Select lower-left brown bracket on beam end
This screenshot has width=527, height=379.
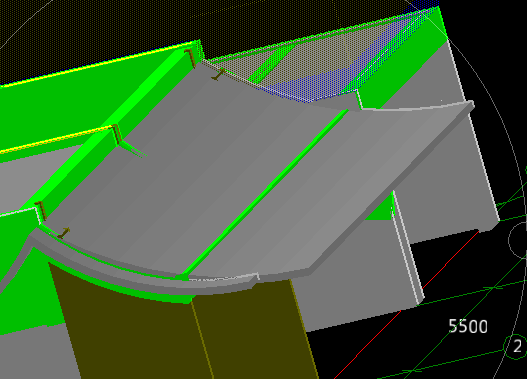tap(40, 210)
